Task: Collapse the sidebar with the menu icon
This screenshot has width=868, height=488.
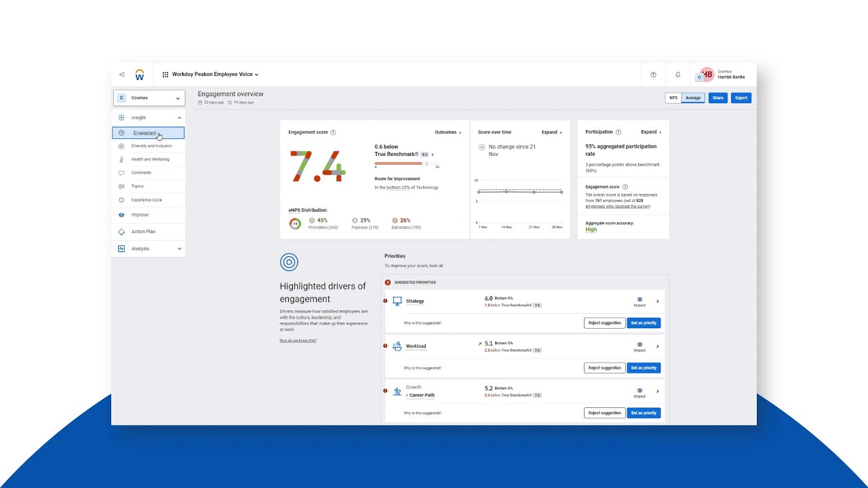Action: click(122, 75)
